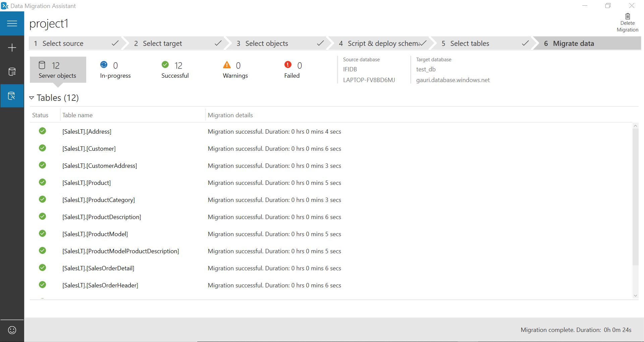Click success icon for [SalesLT].[ProductModelProductDescription]
Image resolution: width=644 pixels, height=342 pixels.
pos(42,251)
